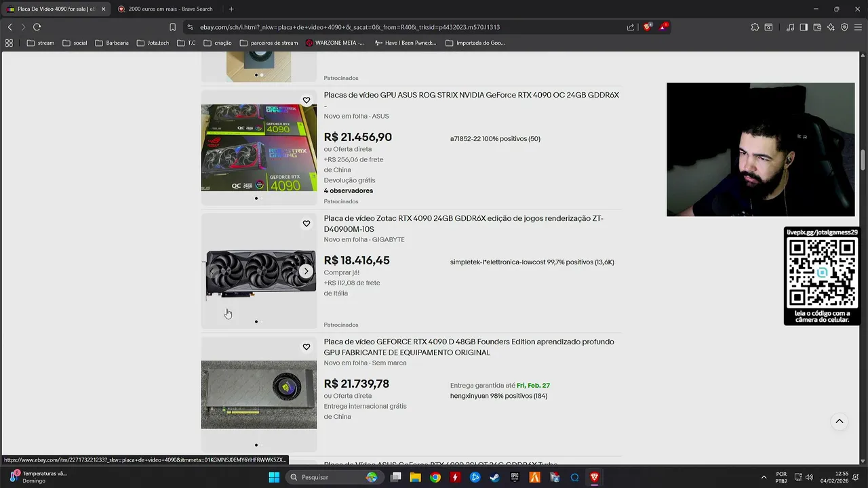
Task: Launch Epic Games from the taskbar
Action: tap(515, 477)
